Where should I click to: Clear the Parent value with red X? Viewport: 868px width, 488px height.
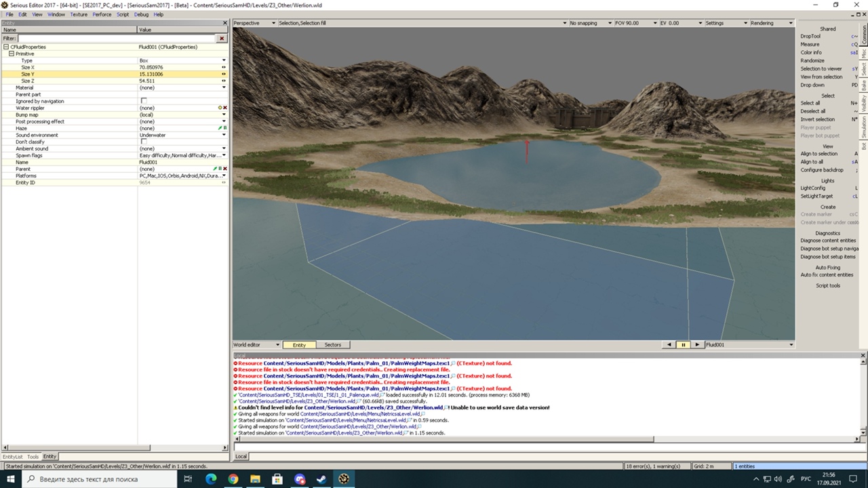tap(225, 169)
